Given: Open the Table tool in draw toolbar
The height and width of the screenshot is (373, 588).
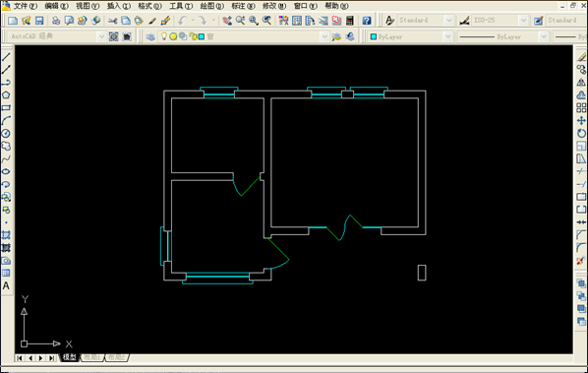Looking at the screenshot, I should point(6,274).
